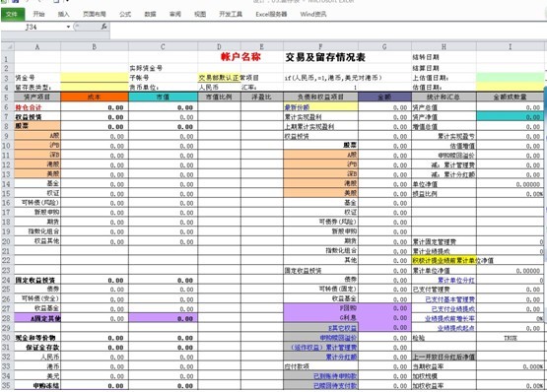Click the cyan 市值 header cell

coord(163,97)
